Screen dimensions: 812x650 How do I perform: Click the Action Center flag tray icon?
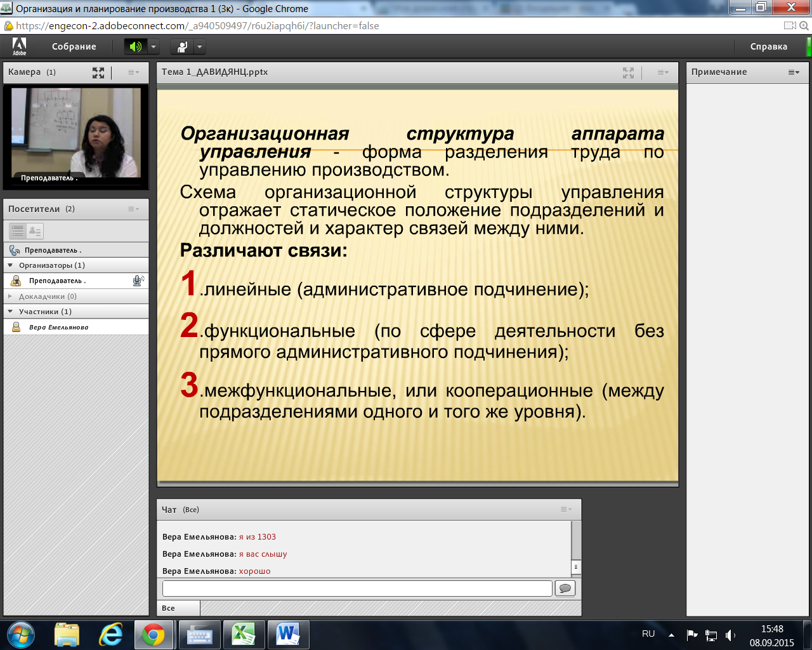(692, 634)
